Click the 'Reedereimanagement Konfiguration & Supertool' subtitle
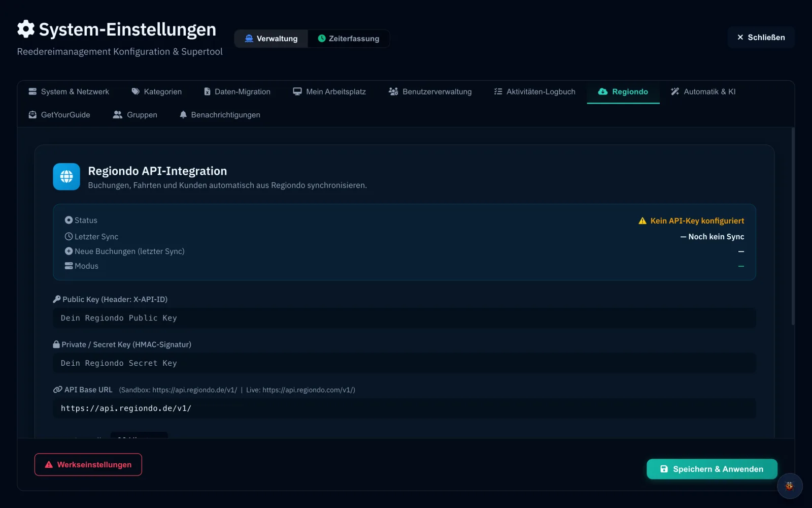 coord(120,52)
